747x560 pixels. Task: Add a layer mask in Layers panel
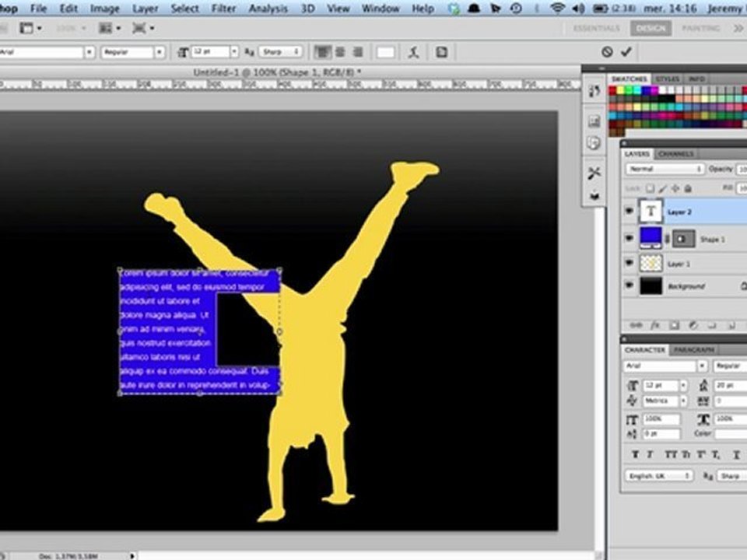674,325
